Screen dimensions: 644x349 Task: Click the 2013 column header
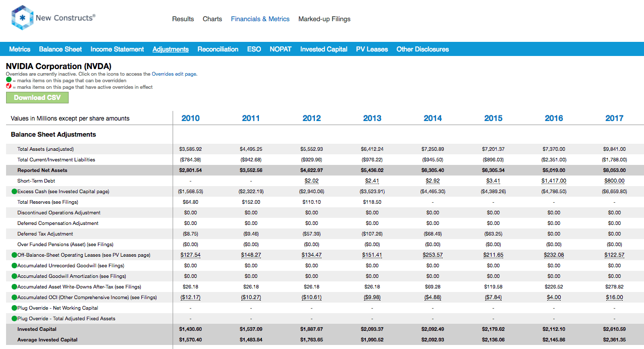(x=372, y=119)
